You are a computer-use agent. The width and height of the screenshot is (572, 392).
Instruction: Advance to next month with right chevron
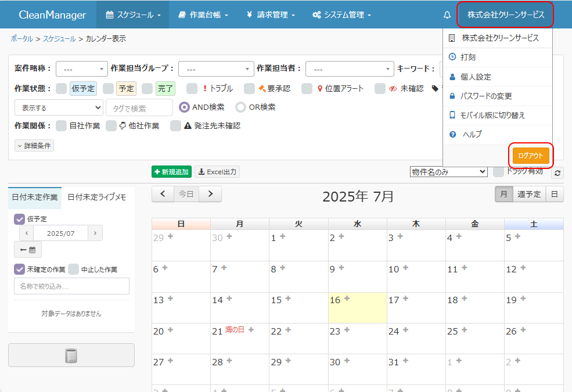coord(210,194)
